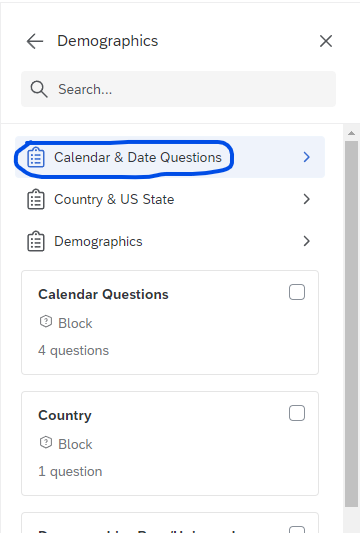The width and height of the screenshot is (360, 533).
Task: Select the partially visible bottom block checkbox
Action: 297,530
